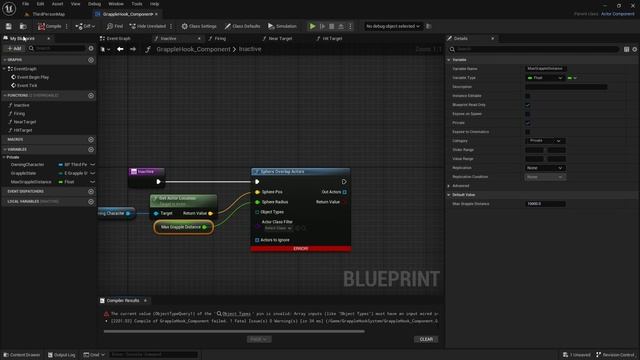
Task: Start Play in editor with green arrow
Action: [x=312, y=26]
